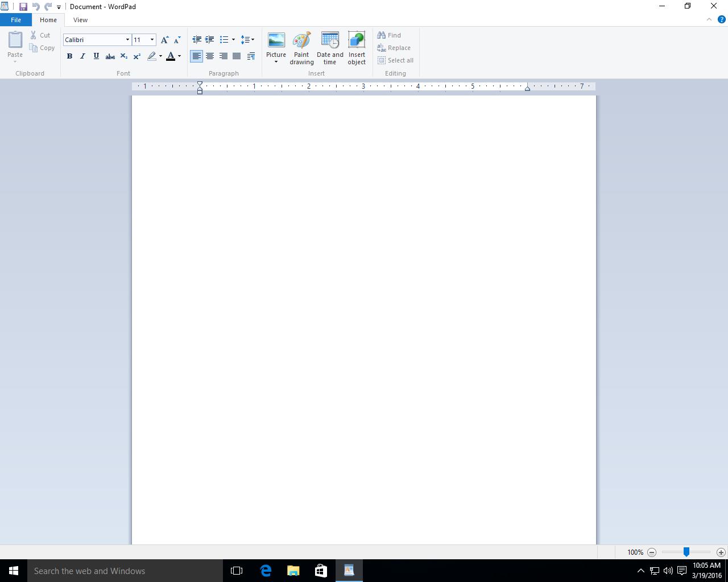Insert Date and time
Screen dimensions: 728x582
pyautogui.click(x=330, y=48)
